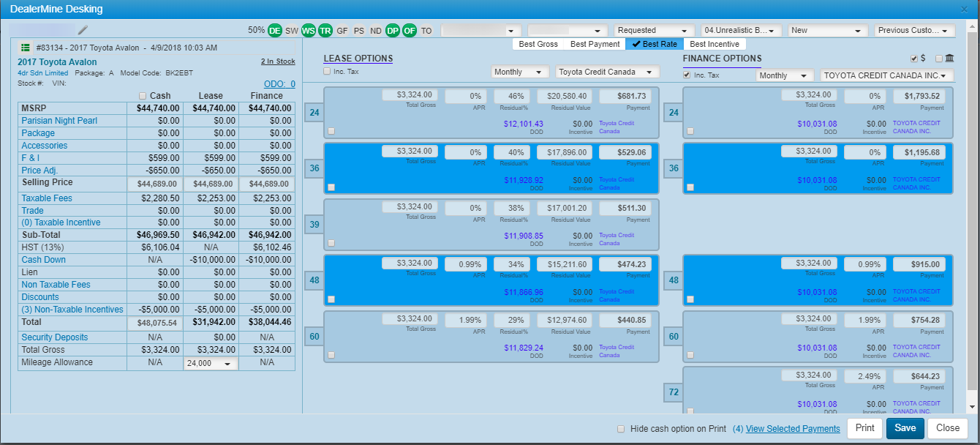Expand the Toyota Credit Canada lease lender dropdown
This screenshot has height=445, width=980.
tap(607, 72)
